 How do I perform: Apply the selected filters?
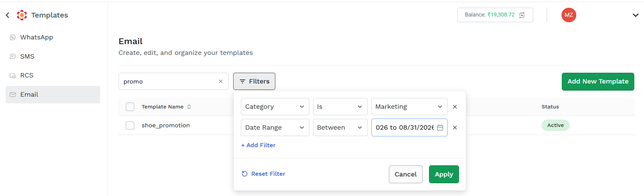[x=444, y=174]
